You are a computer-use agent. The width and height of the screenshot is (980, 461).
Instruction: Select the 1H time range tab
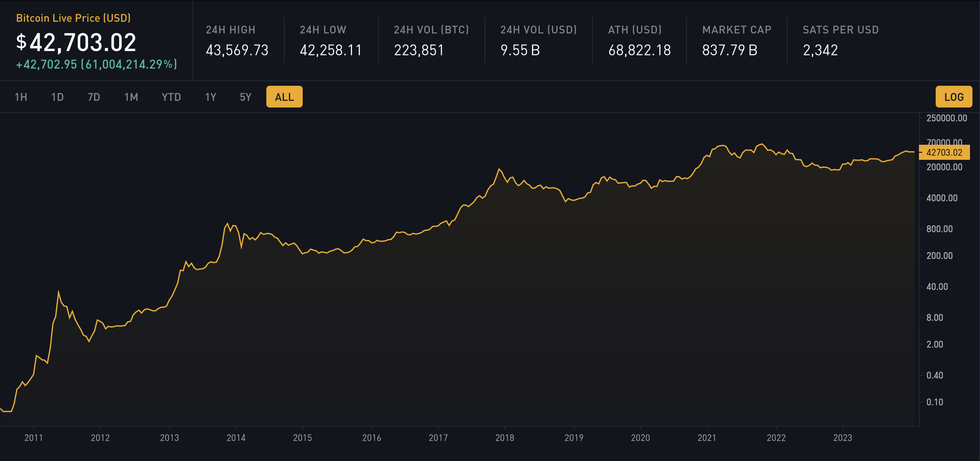coord(21,97)
